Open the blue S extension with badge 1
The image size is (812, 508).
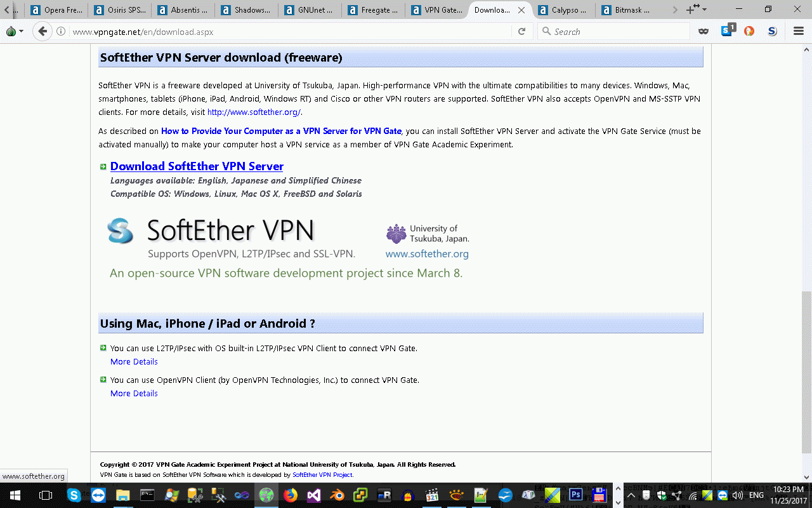727,30
